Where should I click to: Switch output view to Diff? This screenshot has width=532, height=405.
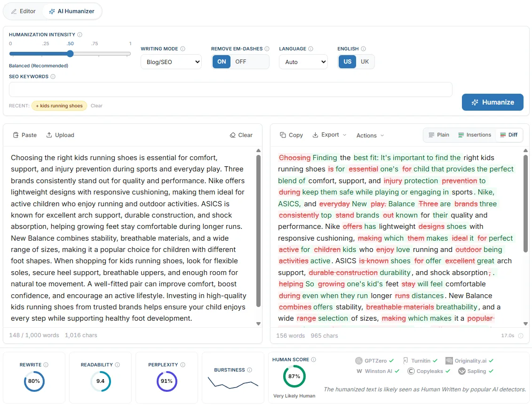508,135
